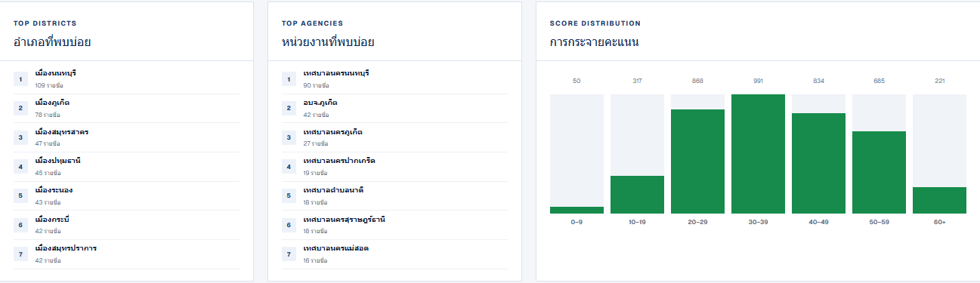This screenshot has height=283, width=980.
Task: Click the อำเภอที่พบบ่อย panel heading
Action: [52, 42]
